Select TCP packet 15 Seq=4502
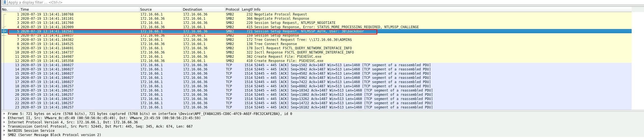Viewport: 644px width, 140px height. (x=317, y=74)
